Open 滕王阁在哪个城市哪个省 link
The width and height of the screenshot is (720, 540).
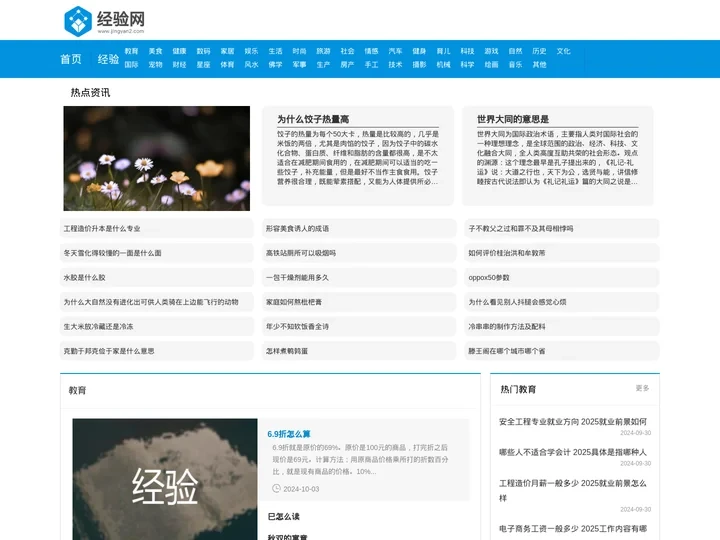507,351
